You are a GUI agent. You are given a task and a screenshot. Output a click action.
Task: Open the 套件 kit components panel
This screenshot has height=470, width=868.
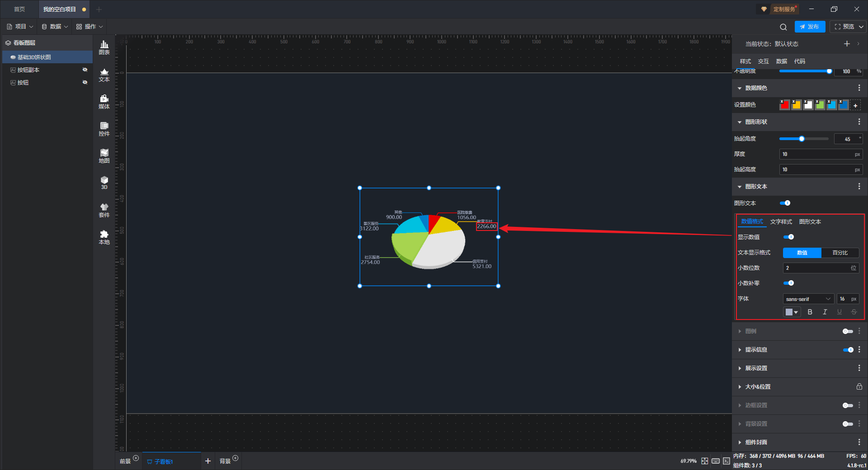(104, 210)
